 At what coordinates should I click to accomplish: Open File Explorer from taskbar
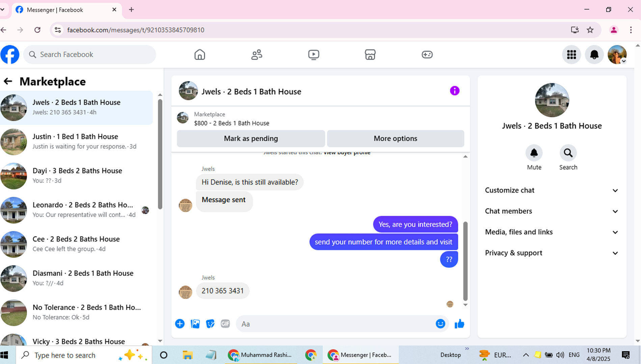(x=187, y=355)
